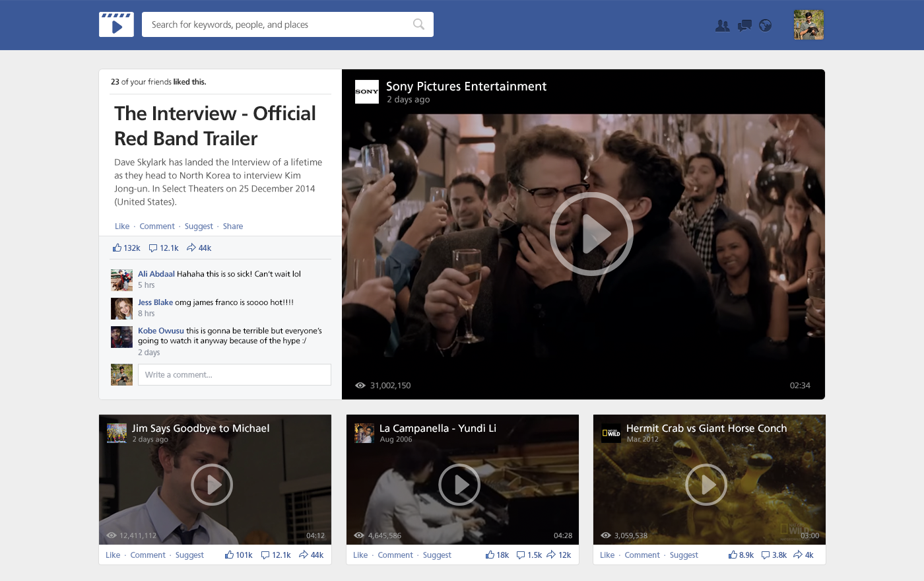Open the notifications globe icon
924x581 pixels.
[766, 26]
